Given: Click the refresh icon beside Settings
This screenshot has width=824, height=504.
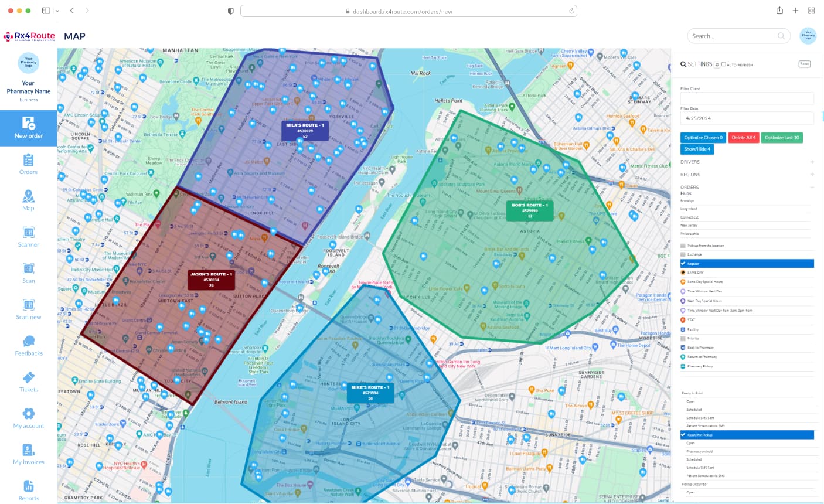Looking at the screenshot, I should click(x=717, y=65).
